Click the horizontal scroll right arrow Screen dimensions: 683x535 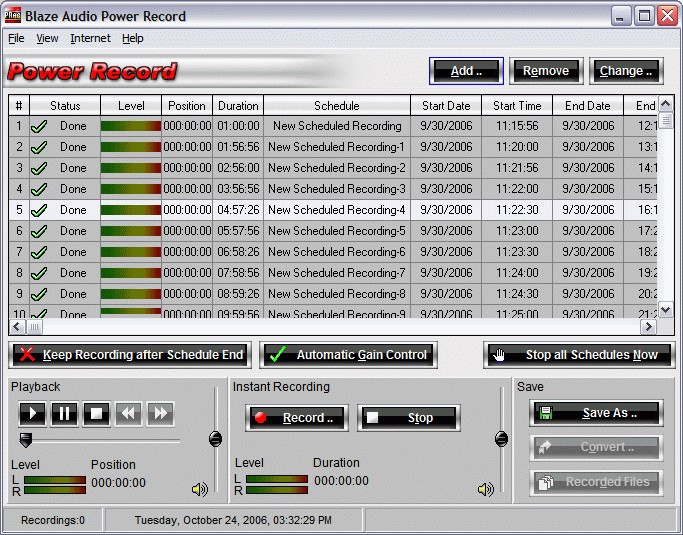click(x=648, y=326)
